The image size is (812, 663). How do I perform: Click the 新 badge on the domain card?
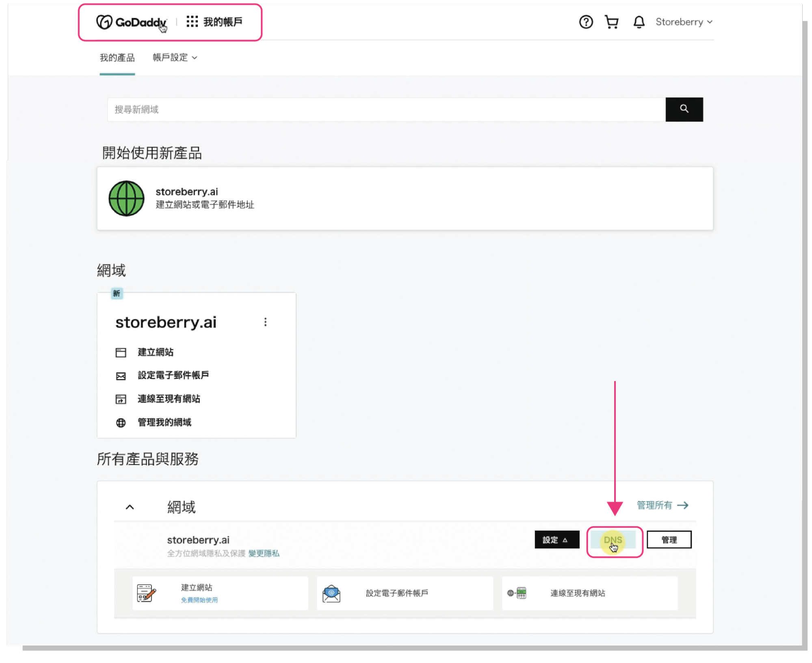click(x=117, y=293)
